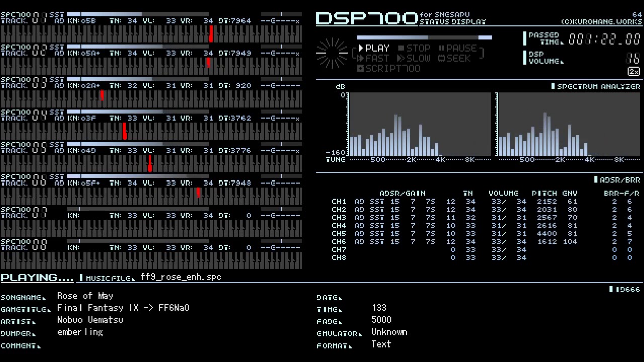This screenshot has height=362, width=644.
Task: Click the DSP volume value readout
Action: pyautogui.click(x=632, y=58)
